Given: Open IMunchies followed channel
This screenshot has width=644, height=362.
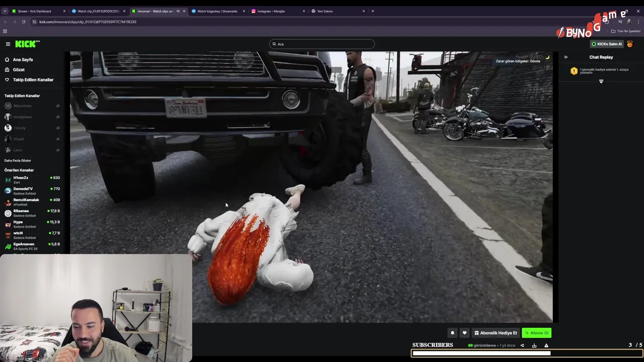Looking at the screenshot, I should click(x=31, y=106).
